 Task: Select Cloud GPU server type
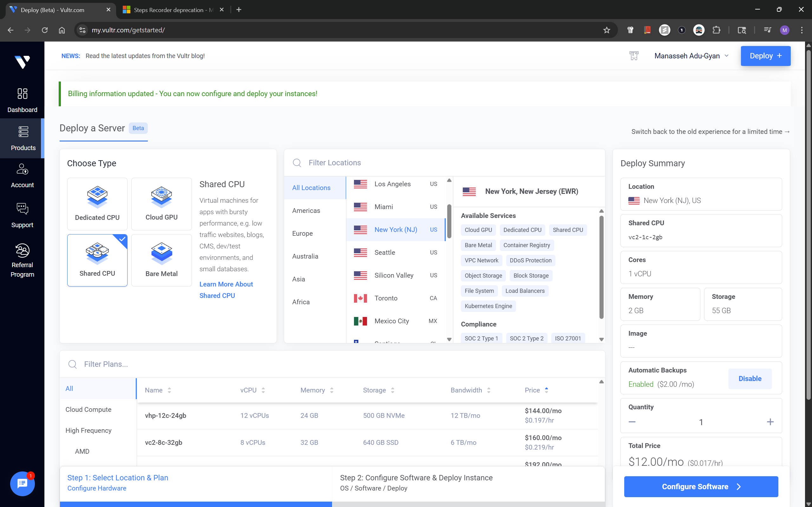tap(161, 204)
